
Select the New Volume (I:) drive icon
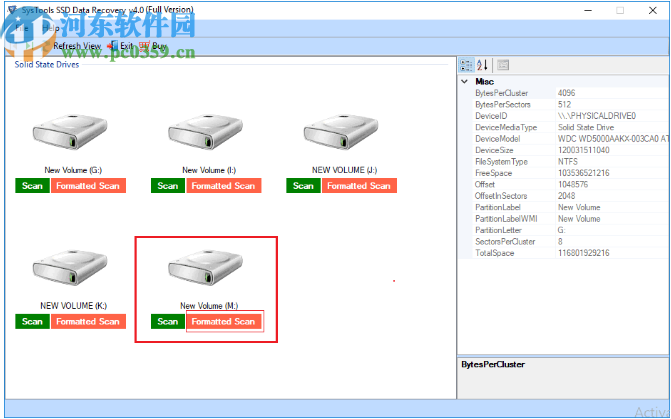205,131
